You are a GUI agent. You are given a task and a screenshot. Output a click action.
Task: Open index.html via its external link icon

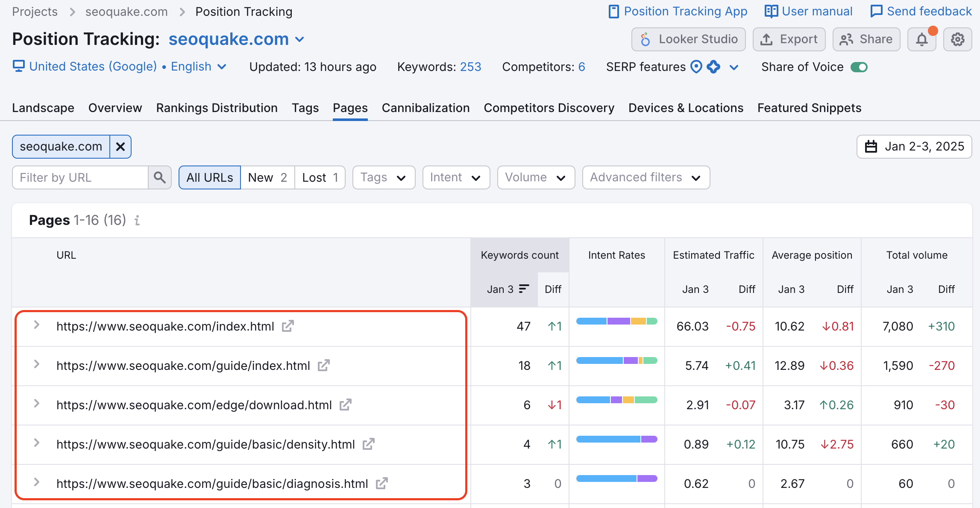coord(288,326)
